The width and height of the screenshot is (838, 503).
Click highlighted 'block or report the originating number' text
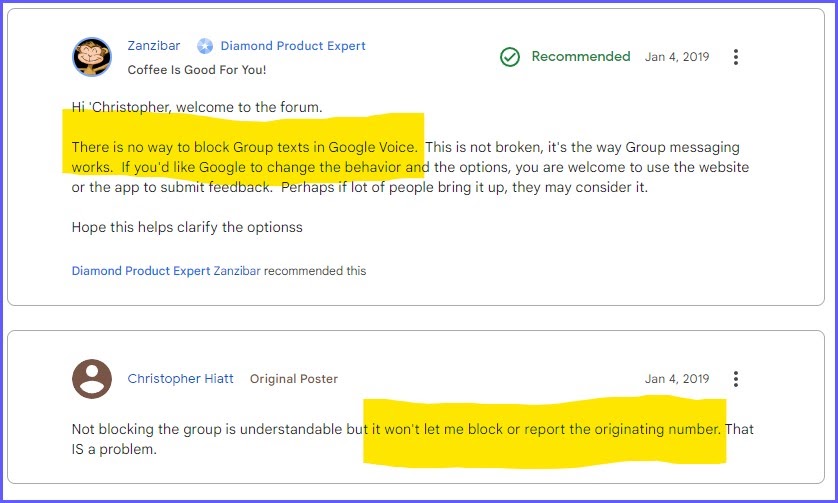tap(546, 429)
